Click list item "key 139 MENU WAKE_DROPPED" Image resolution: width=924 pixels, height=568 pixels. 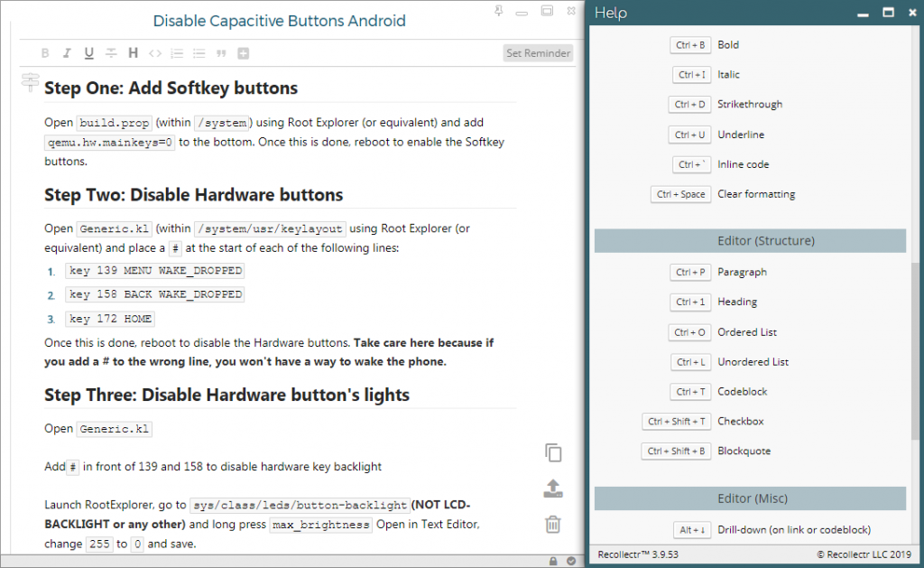155,271
